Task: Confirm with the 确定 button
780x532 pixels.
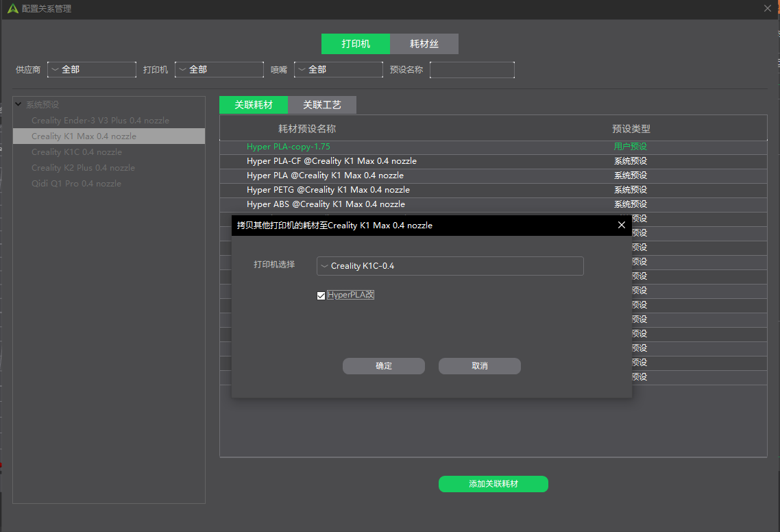Action: click(x=384, y=366)
